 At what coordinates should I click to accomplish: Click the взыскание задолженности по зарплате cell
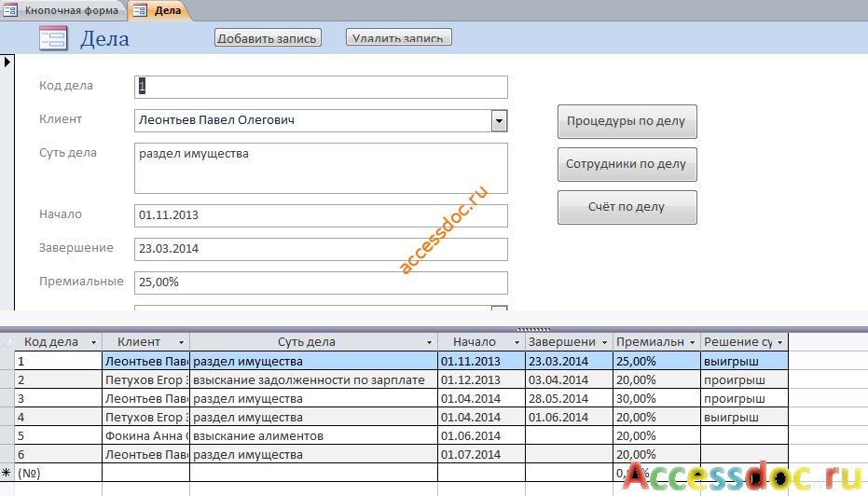[314, 379]
